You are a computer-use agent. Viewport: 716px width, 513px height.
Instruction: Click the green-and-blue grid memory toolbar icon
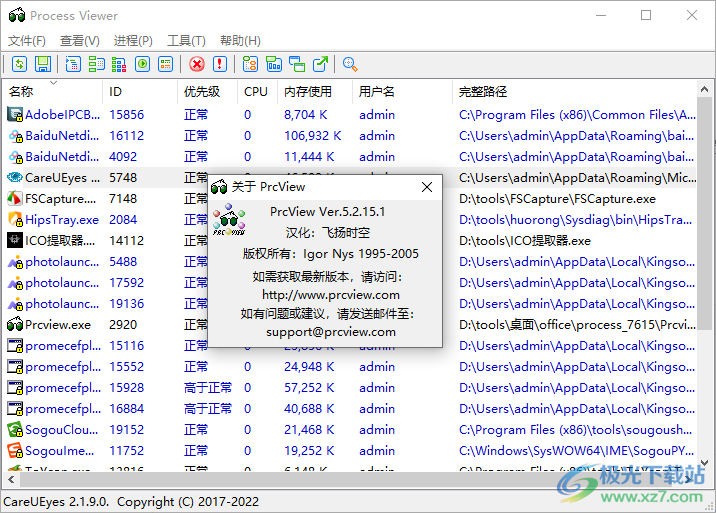tap(119, 64)
